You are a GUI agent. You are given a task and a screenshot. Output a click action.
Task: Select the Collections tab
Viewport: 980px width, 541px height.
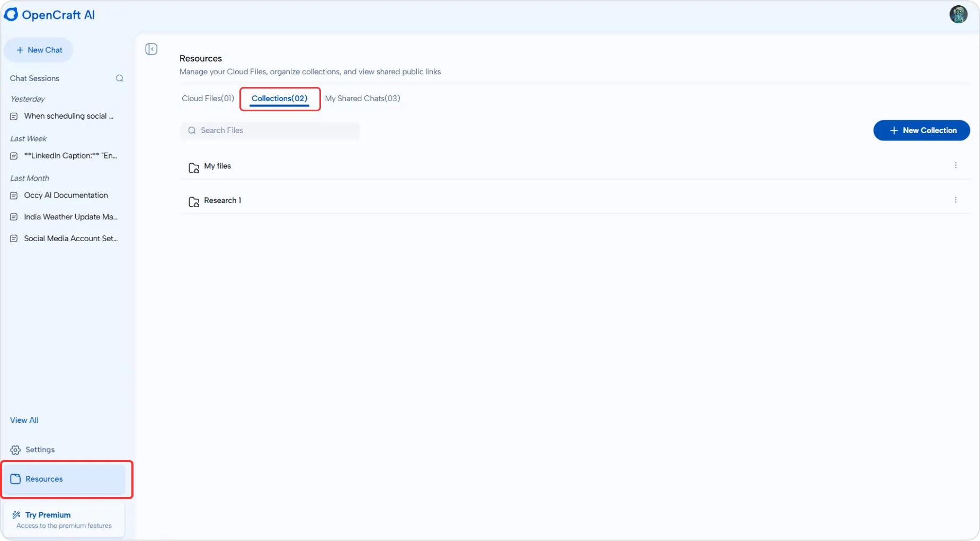point(279,99)
